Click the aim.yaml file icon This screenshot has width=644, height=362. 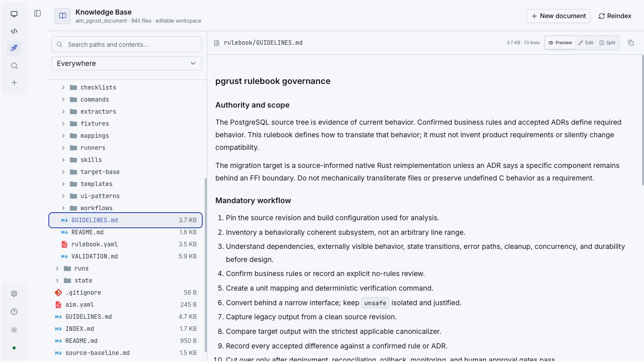click(x=58, y=305)
